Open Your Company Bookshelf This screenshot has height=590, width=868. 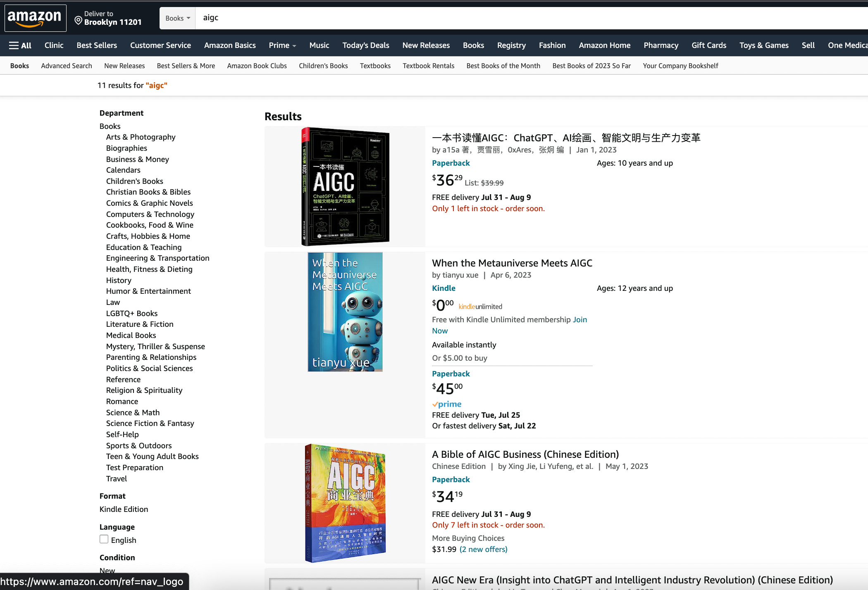[680, 66]
